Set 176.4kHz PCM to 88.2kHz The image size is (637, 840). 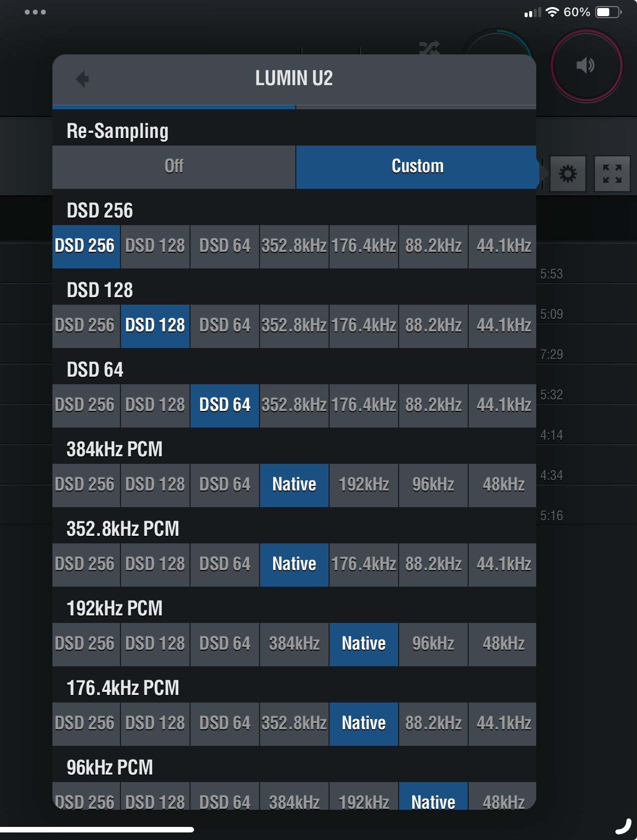(x=433, y=724)
